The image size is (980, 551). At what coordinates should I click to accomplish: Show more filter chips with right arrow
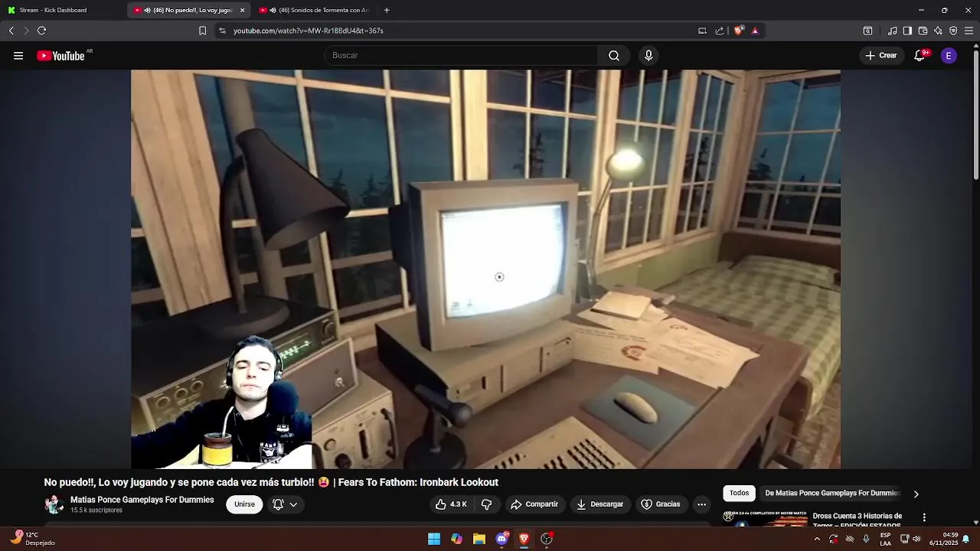pyautogui.click(x=916, y=494)
